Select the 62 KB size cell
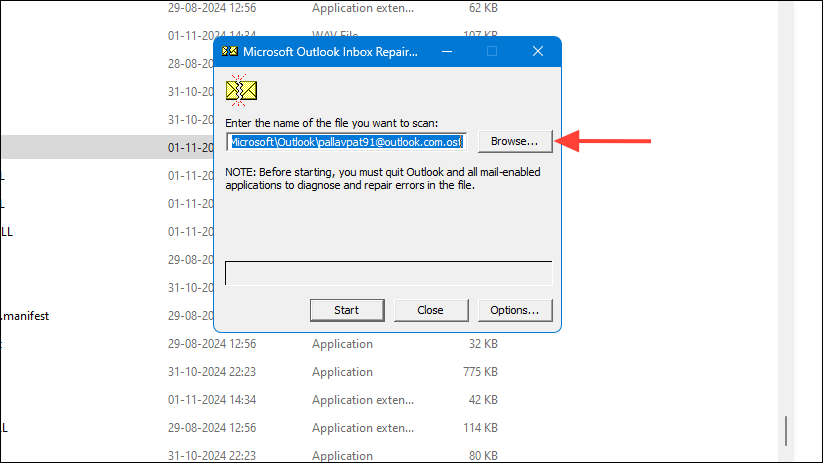This screenshot has width=823, height=463. tap(483, 8)
